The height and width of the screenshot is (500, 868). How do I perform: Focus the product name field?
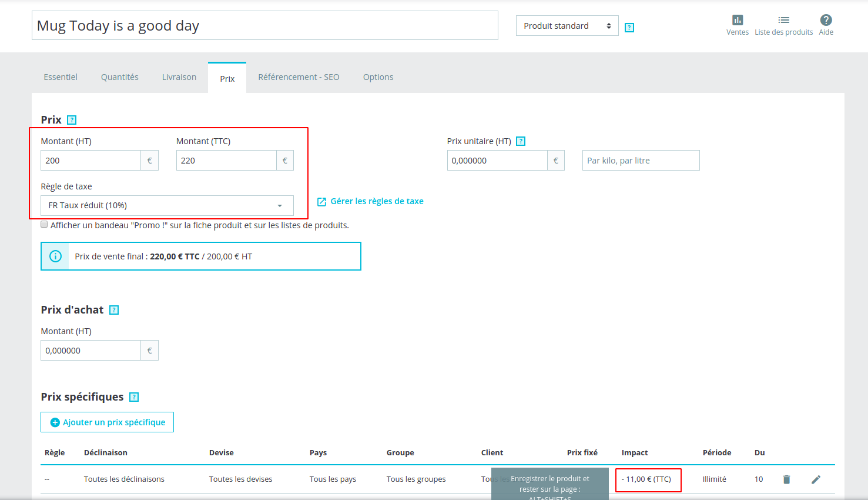(x=265, y=25)
